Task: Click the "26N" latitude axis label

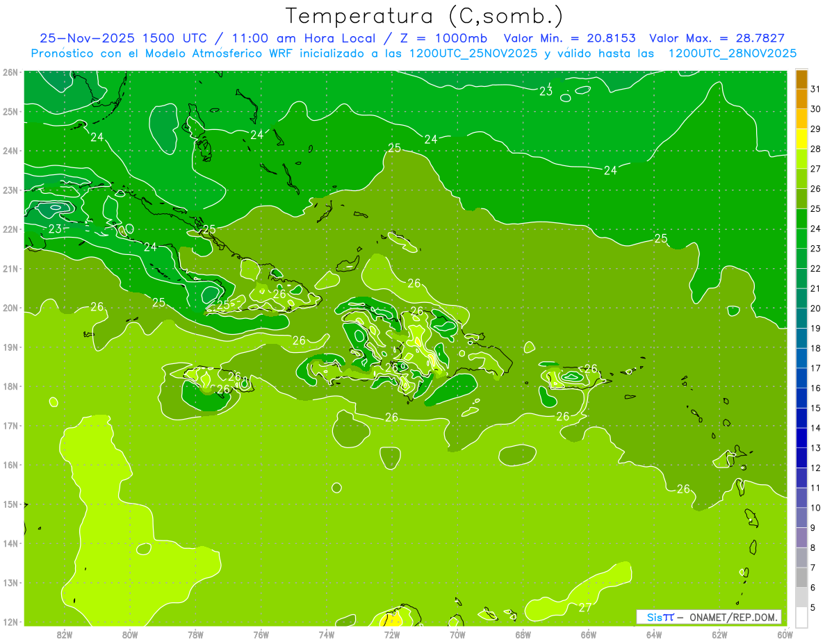Action: [x=10, y=72]
